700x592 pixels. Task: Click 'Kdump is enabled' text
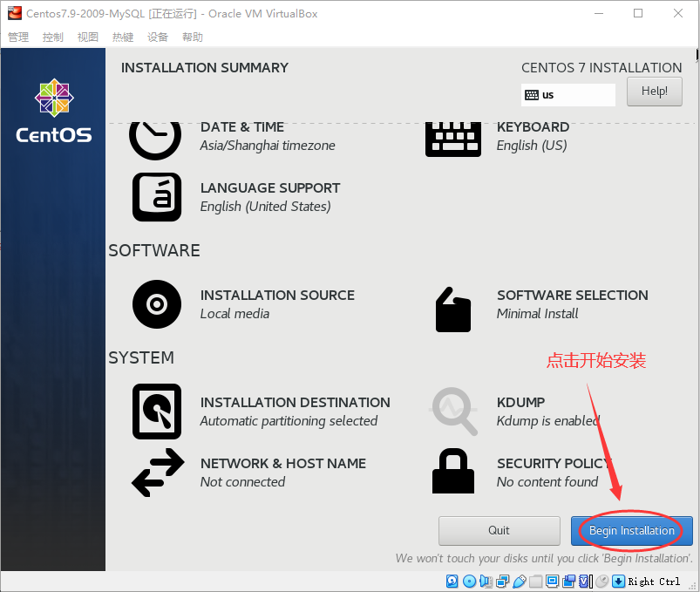548,421
